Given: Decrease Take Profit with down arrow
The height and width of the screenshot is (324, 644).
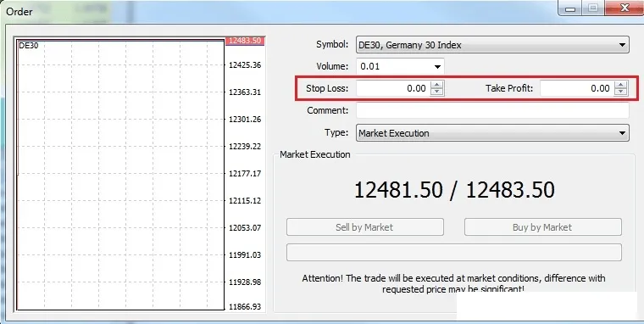Looking at the screenshot, I should pyautogui.click(x=621, y=92).
